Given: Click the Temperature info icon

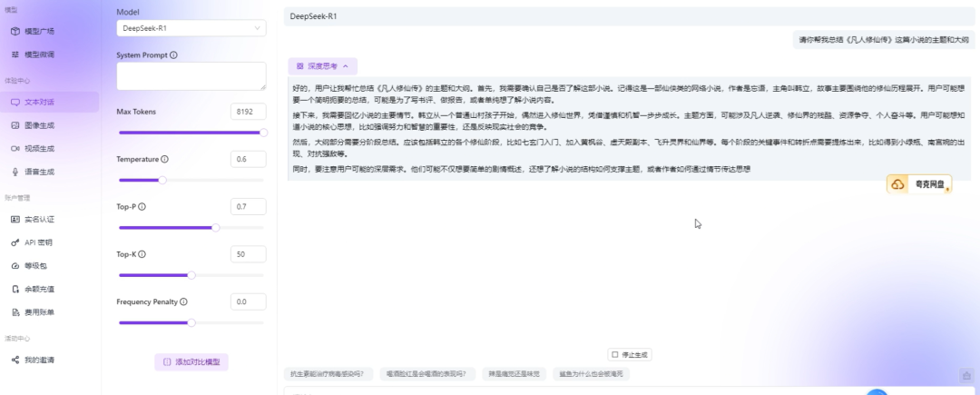Looking at the screenshot, I should point(164,160).
